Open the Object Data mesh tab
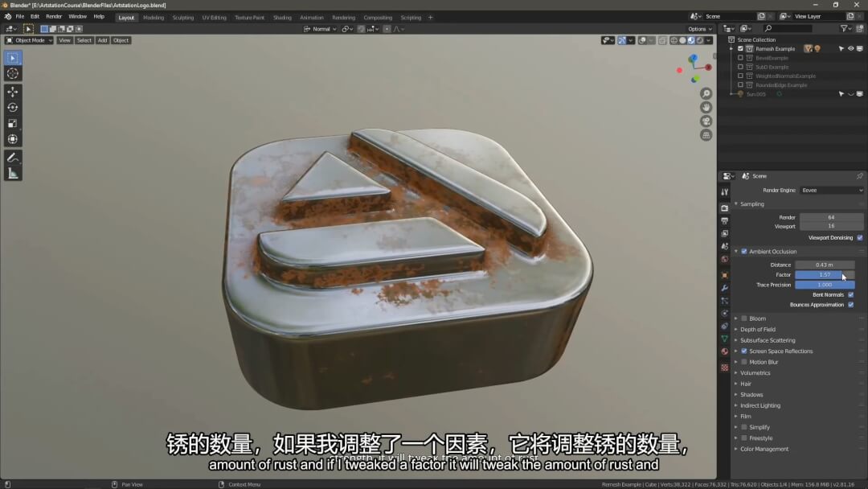This screenshot has height=489, width=868. tap(724, 339)
